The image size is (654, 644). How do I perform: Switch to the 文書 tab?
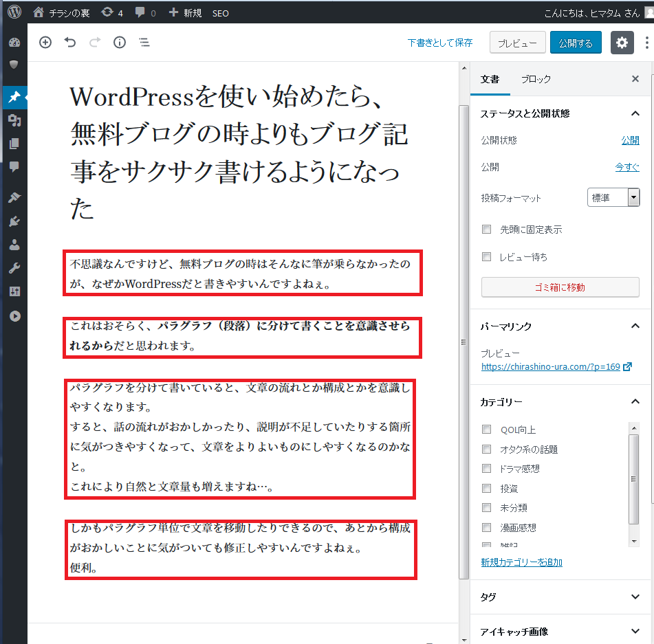coord(490,79)
